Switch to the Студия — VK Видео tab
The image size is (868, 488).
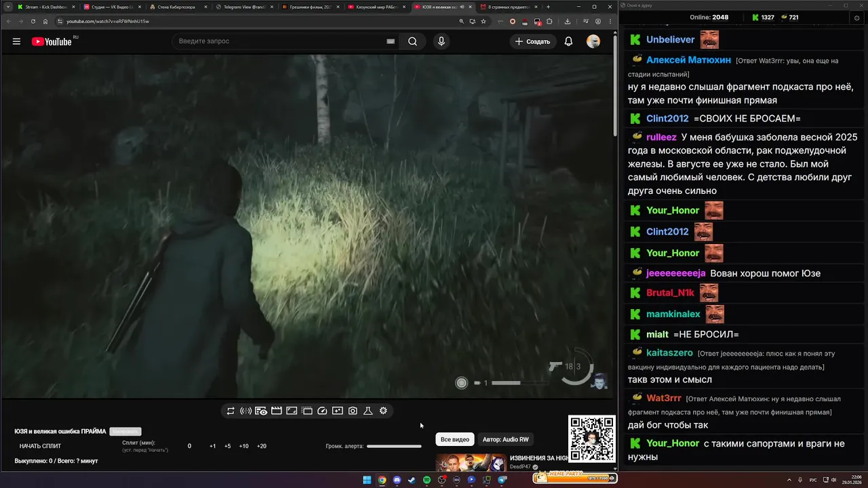coord(112,7)
